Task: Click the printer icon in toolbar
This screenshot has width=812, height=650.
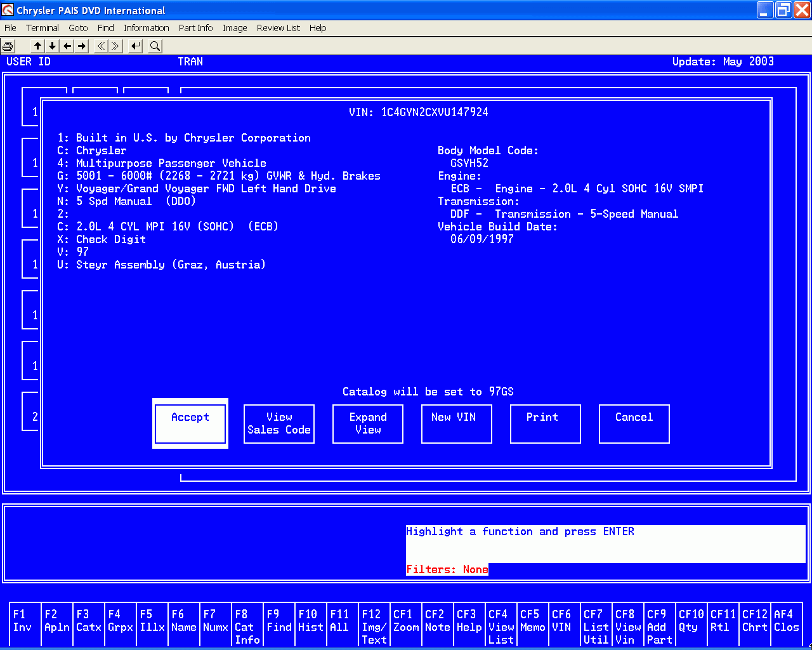Action: (8, 46)
